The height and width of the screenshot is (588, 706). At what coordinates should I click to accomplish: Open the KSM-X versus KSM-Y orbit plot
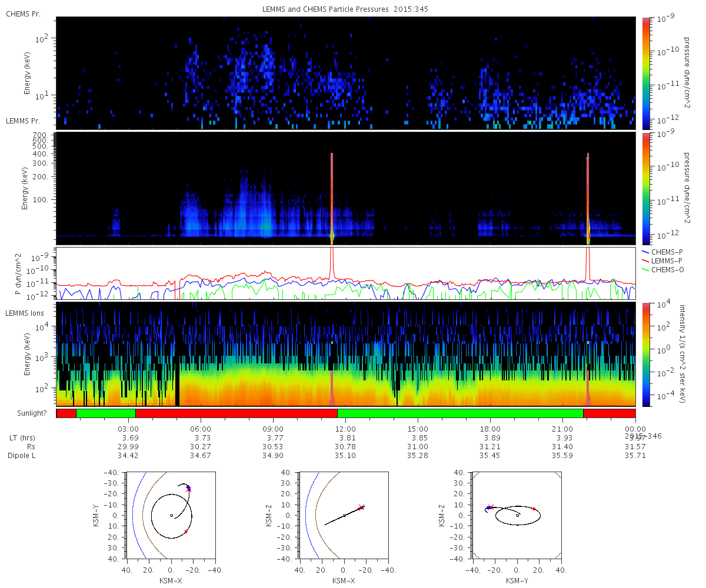(171, 515)
